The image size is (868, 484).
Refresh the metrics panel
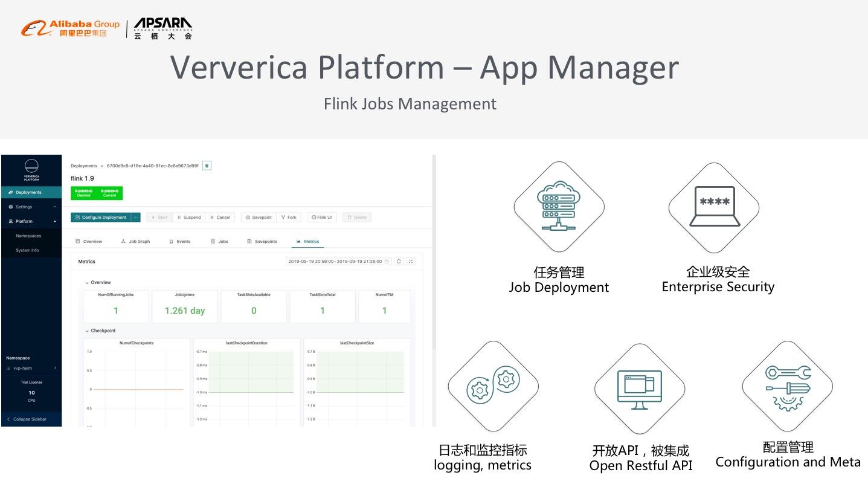tap(399, 262)
